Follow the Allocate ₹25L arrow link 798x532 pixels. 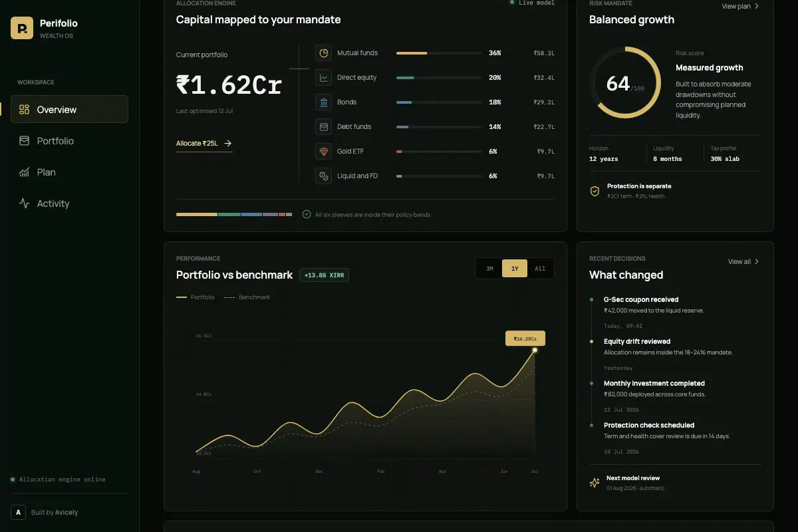coord(204,144)
